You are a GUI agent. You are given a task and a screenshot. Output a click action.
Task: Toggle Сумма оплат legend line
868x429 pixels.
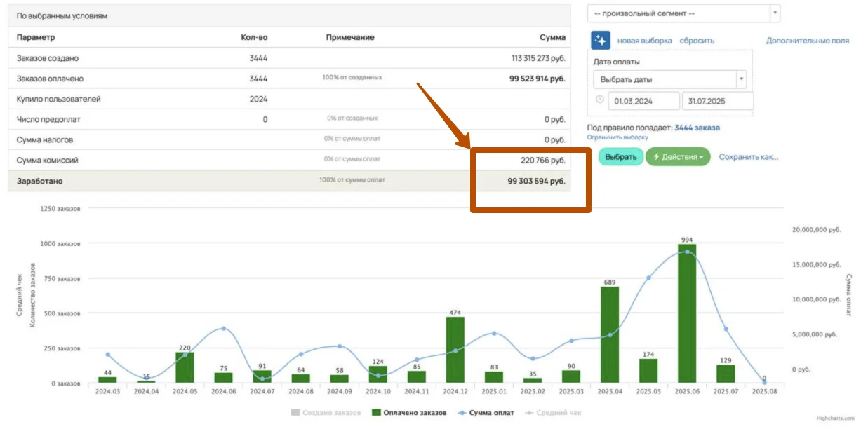[x=486, y=413]
